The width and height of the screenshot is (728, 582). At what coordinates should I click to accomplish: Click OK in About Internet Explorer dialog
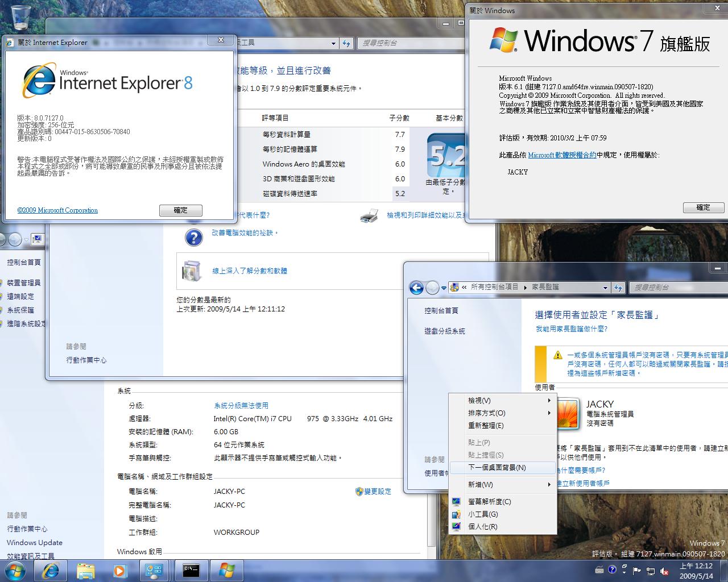tap(181, 210)
